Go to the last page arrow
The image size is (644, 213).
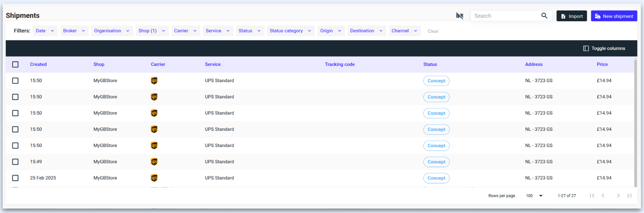click(x=629, y=196)
